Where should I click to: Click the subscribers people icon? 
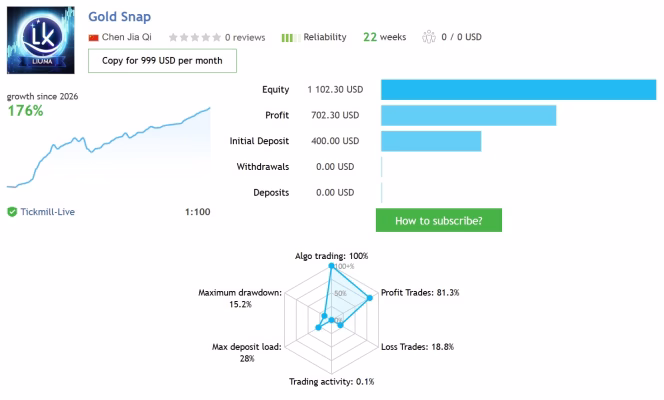click(x=429, y=37)
